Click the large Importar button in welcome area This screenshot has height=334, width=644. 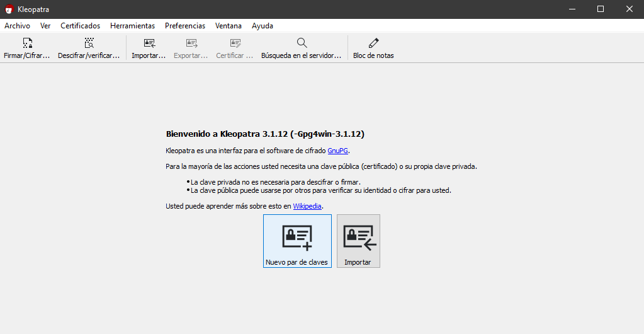[x=358, y=241]
